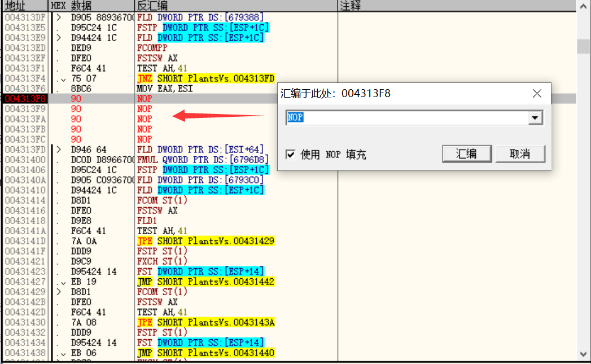Click JPE SHORT PlantsVs.0043143A instruction

click(x=206, y=323)
